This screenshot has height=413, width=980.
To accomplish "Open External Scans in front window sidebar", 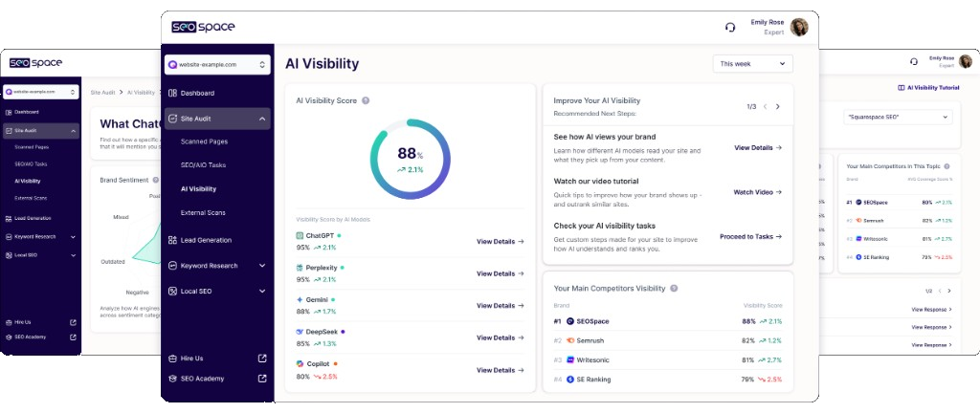I will (203, 213).
